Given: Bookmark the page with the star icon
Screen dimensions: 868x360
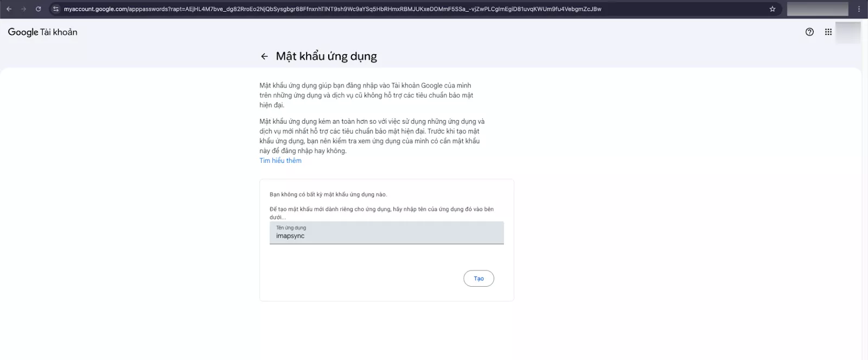Looking at the screenshot, I should click(x=773, y=9).
